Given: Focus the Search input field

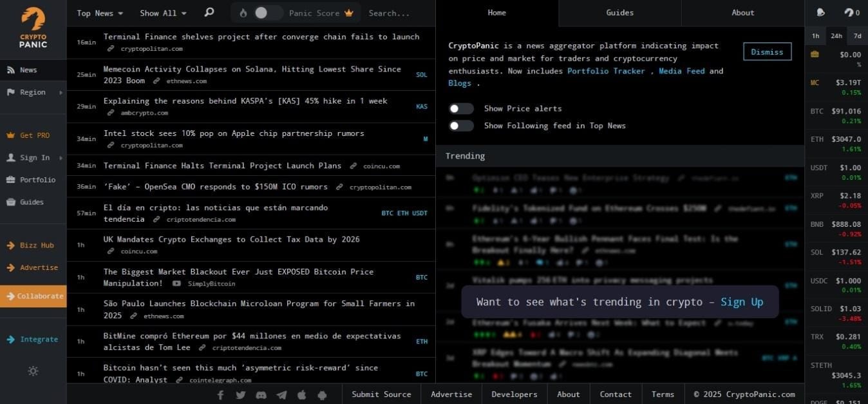Looking at the screenshot, I should [396, 13].
